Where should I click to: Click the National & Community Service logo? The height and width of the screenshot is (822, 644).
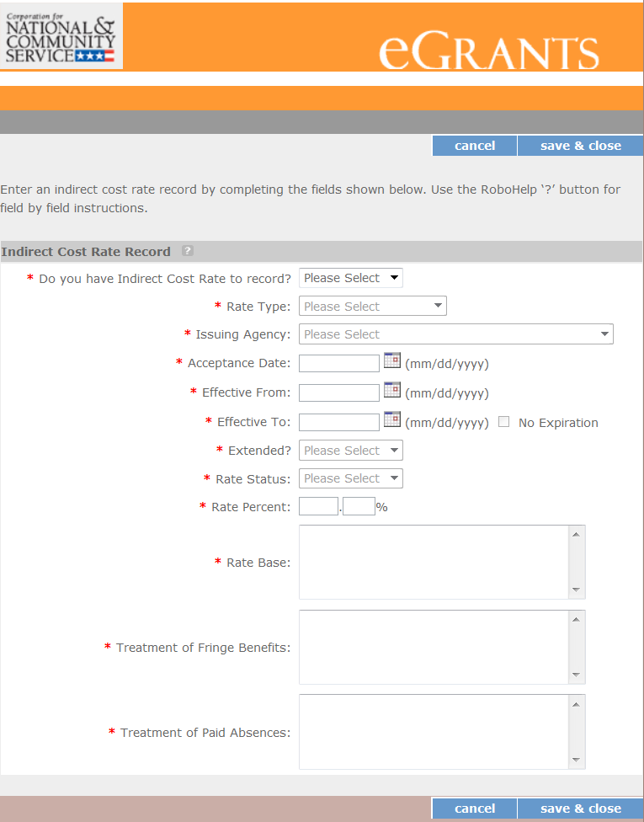[61, 36]
